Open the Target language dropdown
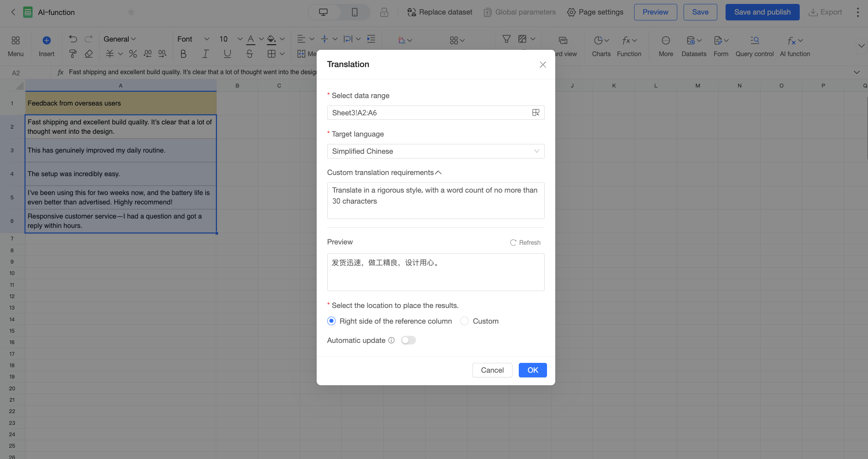868x459 pixels. tap(436, 151)
